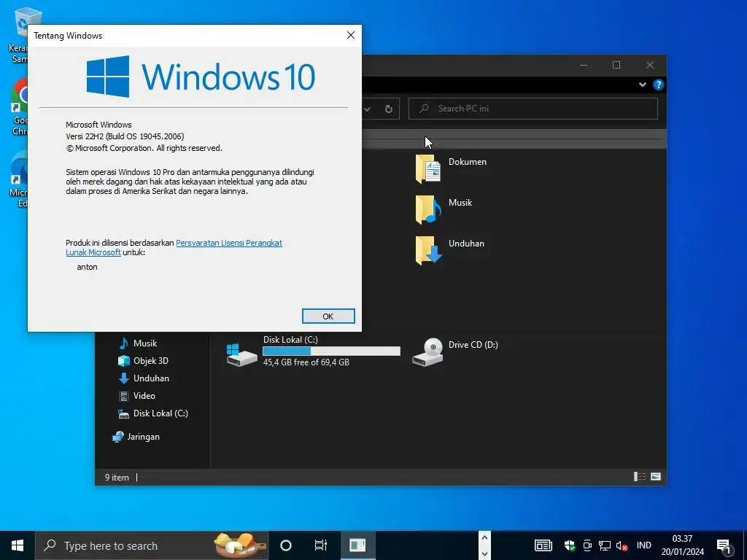Open File Explorer help icon

[x=659, y=85]
